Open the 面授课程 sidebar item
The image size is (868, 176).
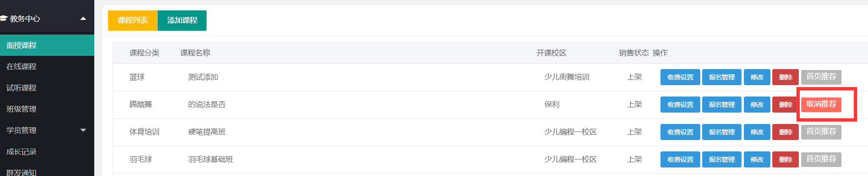(x=47, y=45)
